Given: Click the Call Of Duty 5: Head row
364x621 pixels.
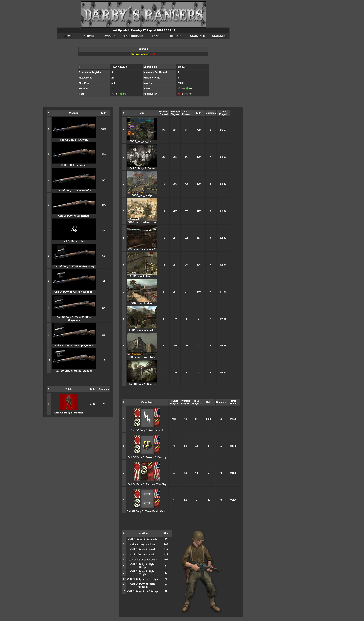Looking at the screenshot, I should point(147,549).
